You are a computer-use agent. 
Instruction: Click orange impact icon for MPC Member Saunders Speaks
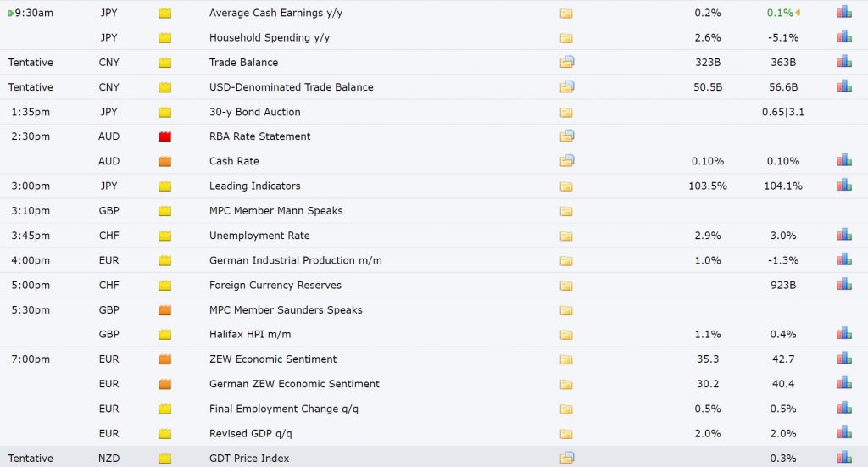click(x=164, y=310)
